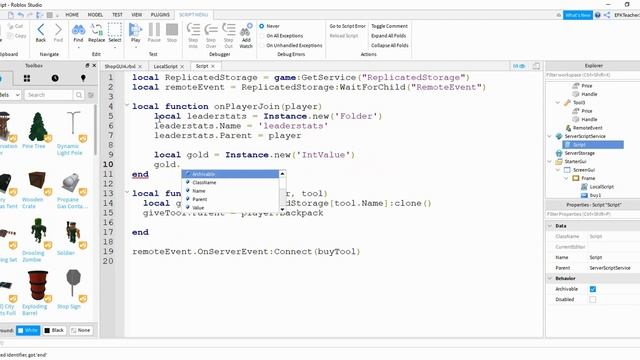Screen dimensions: 640x360
Task: Click the Explorer filter workspace field
Action: pyautogui.click(x=593, y=75)
